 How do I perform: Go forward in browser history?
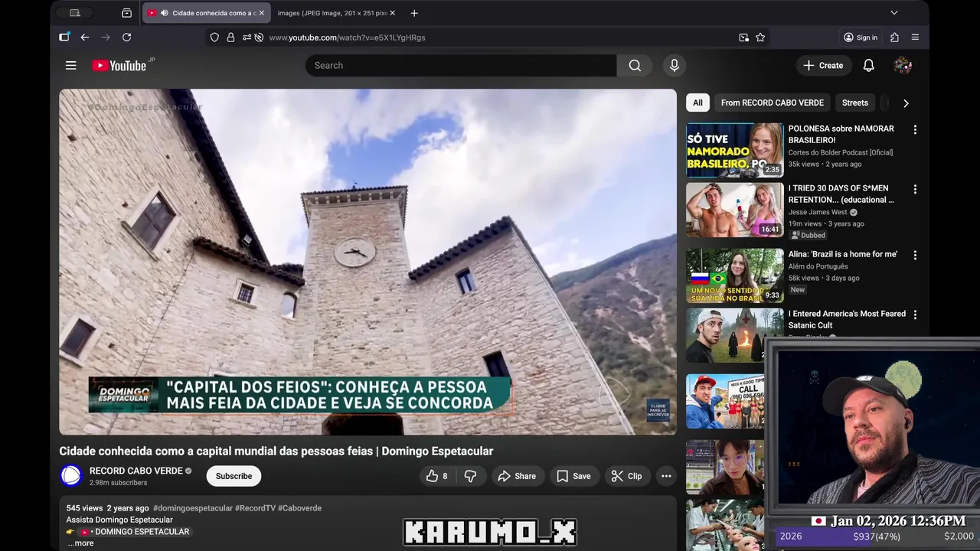[x=106, y=37]
